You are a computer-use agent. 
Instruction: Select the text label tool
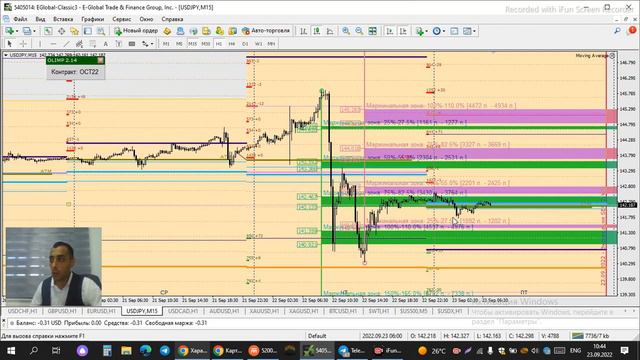tap(119, 44)
